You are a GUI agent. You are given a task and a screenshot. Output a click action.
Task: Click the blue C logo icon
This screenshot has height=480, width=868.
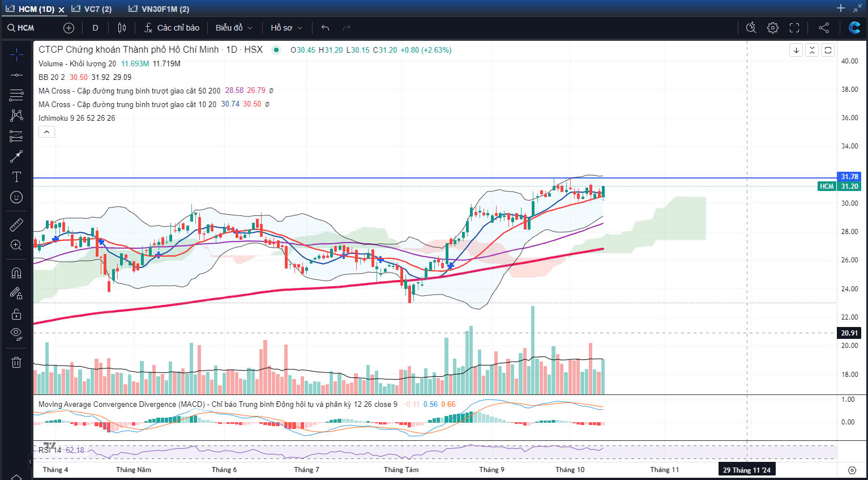854,28
